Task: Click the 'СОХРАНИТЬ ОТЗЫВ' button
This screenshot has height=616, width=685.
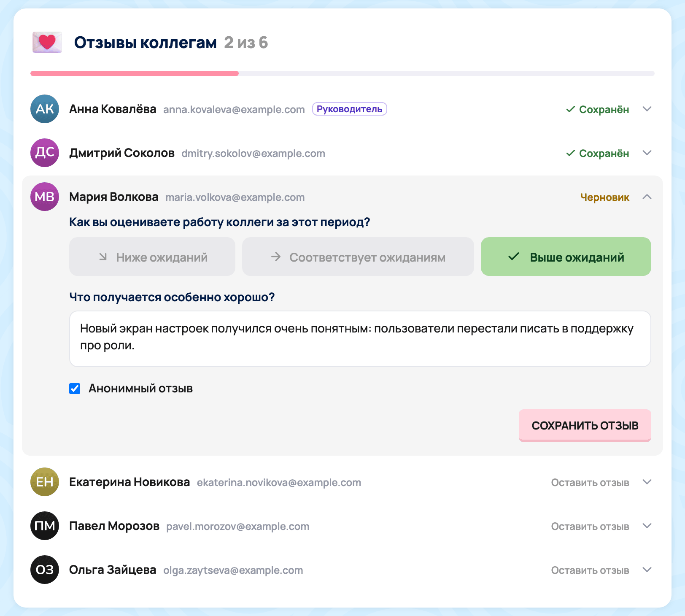Action: click(x=585, y=425)
